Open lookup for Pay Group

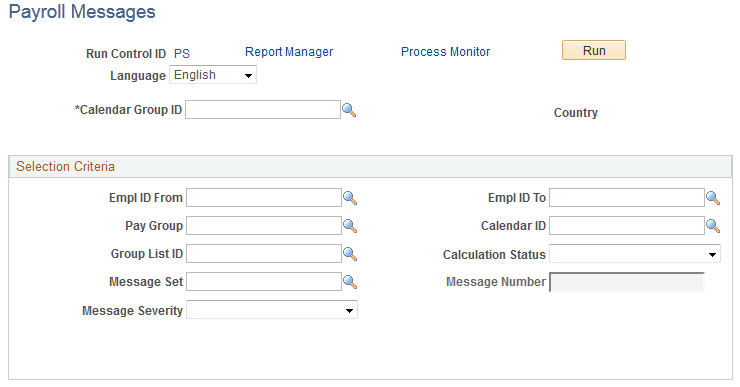(x=350, y=227)
